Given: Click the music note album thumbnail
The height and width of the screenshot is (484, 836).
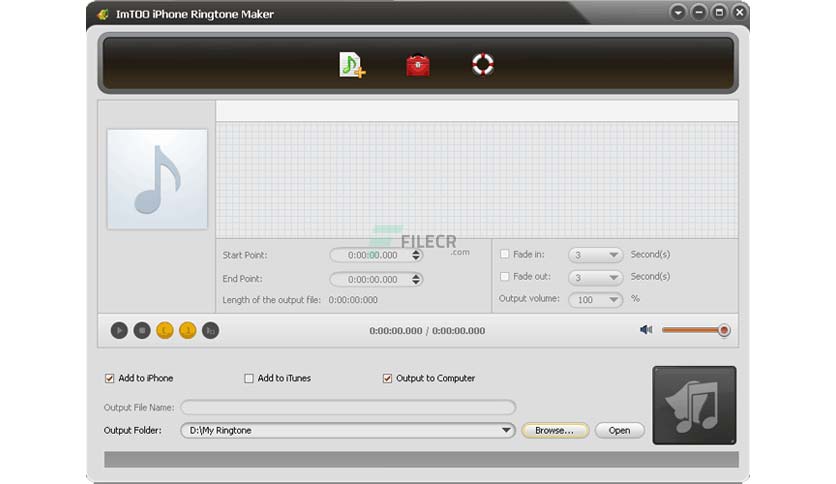Looking at the screenshot, I should point(157,179).
